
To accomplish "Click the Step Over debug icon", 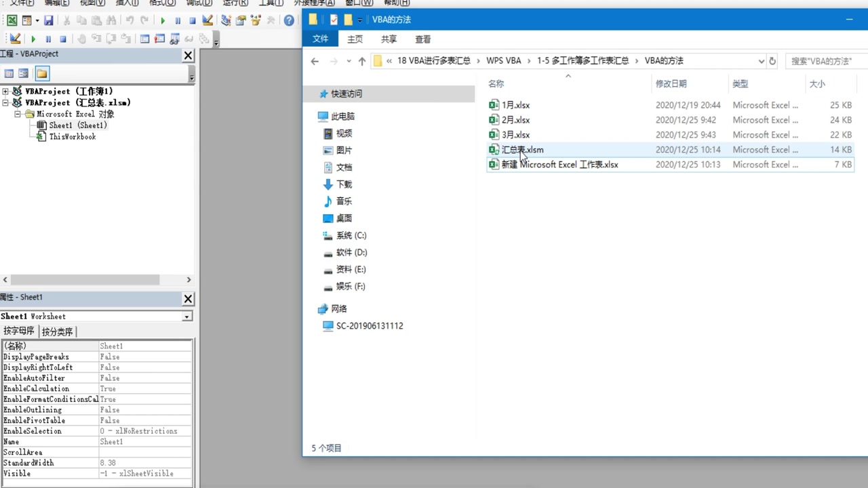I will [112, 39].
